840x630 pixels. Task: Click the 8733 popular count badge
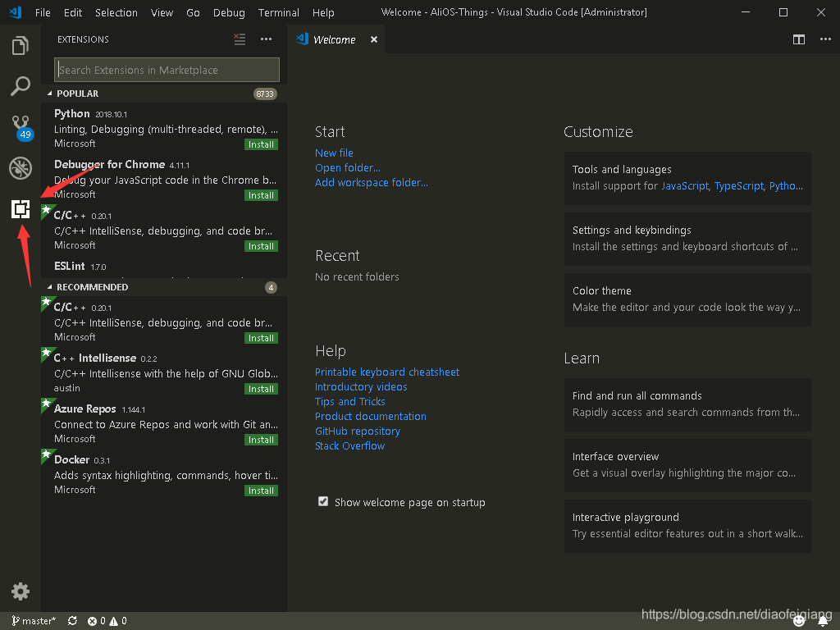(x=265, y=94)
